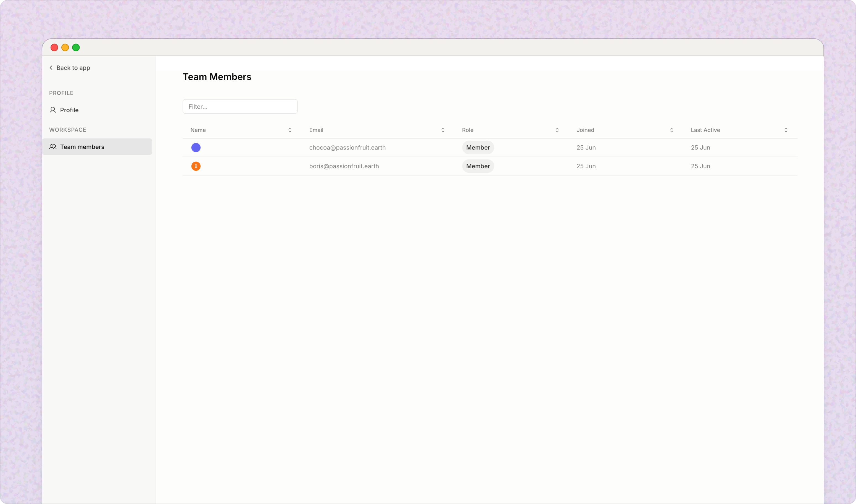
Task: Click the Team members people icon
Action: [x=53, y=147]
